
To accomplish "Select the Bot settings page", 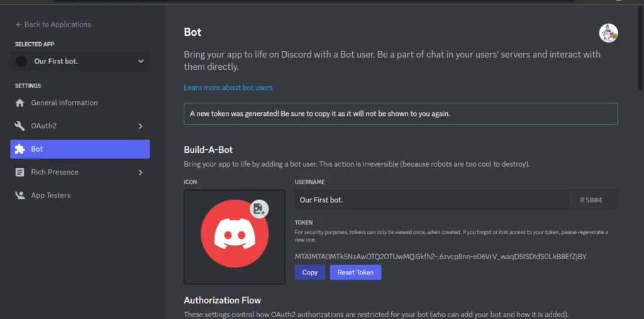I will point(80,149).
